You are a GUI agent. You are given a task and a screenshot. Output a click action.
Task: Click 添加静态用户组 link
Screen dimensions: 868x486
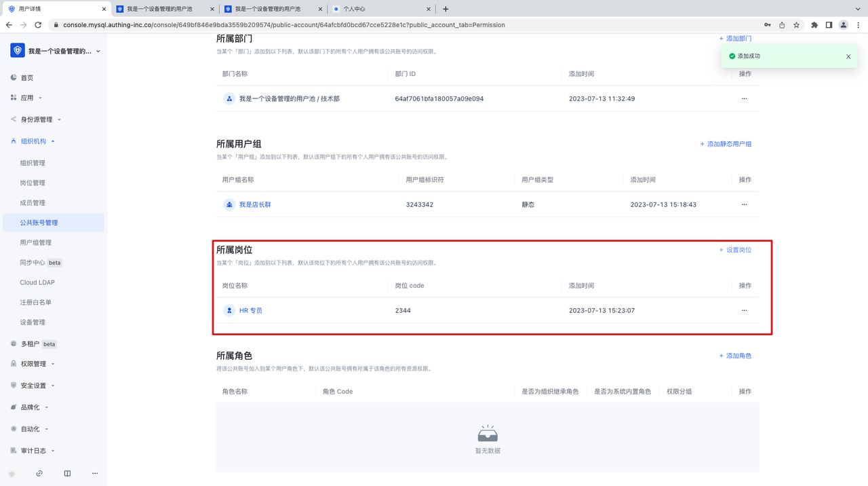pyautogui.click(x=726, y=144)
